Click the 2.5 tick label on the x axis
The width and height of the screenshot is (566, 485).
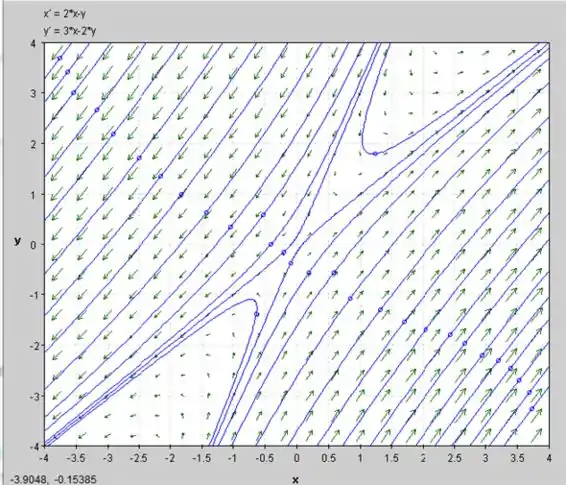[x=454, y=459]
